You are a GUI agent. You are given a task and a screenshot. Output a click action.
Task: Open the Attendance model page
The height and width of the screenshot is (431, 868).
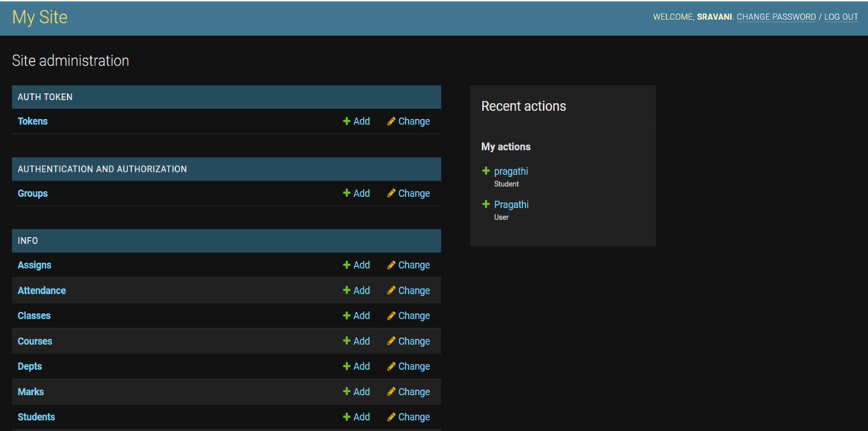coord(42,291)
